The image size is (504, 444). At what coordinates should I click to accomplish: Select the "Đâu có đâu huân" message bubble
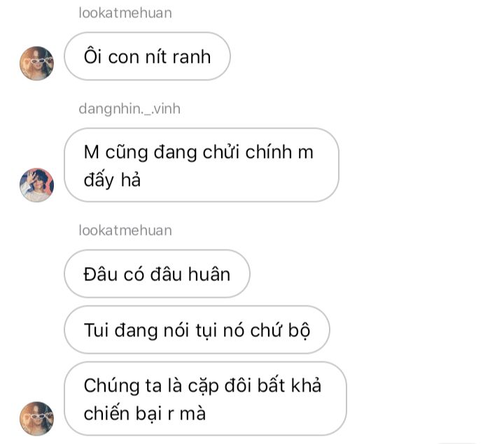(157, 274)
